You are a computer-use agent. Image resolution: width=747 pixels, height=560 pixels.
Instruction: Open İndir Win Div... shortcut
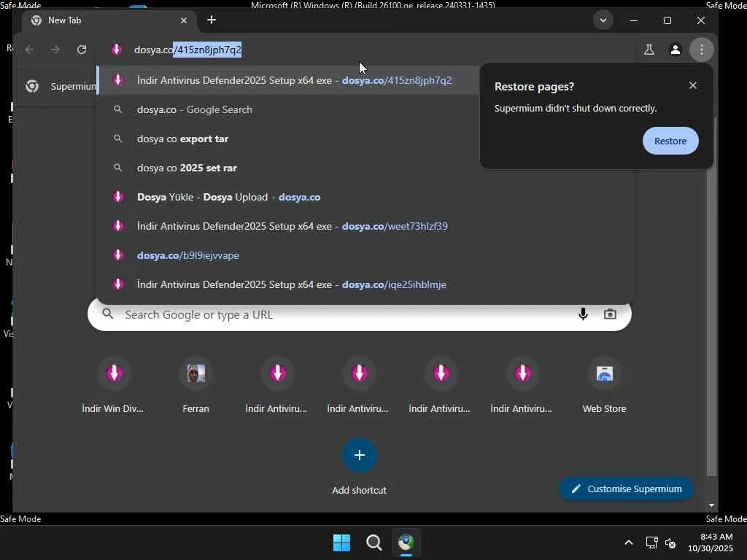pyautogui.click(x=113, y=386)
